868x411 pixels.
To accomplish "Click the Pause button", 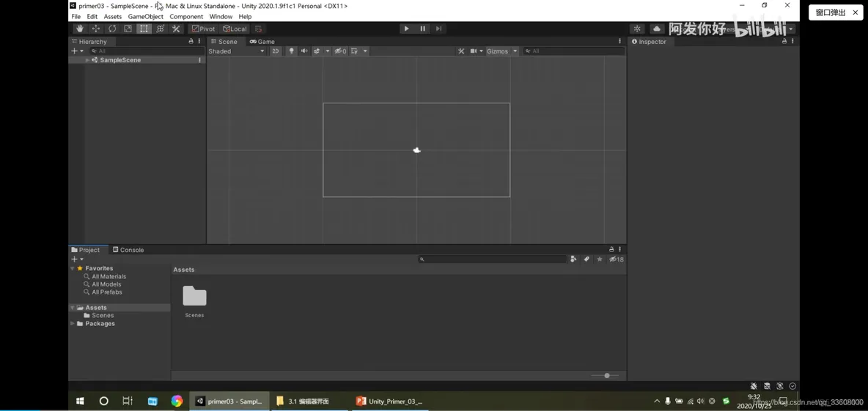I will pyautogui.click(x=423, y=29).
